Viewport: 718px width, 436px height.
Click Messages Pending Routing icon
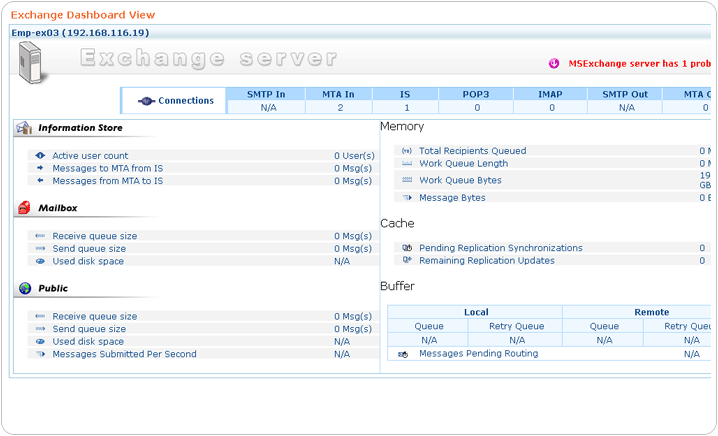click(403, 354)
